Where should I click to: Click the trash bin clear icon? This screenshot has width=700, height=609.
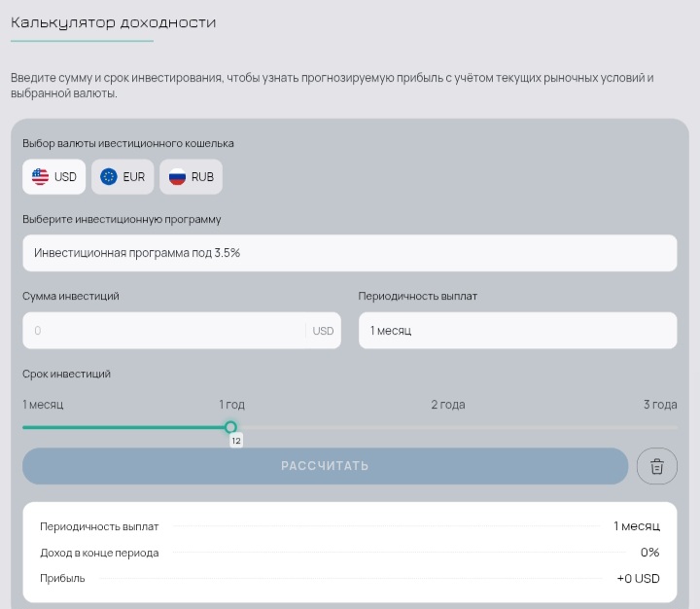tap(656, 466)
